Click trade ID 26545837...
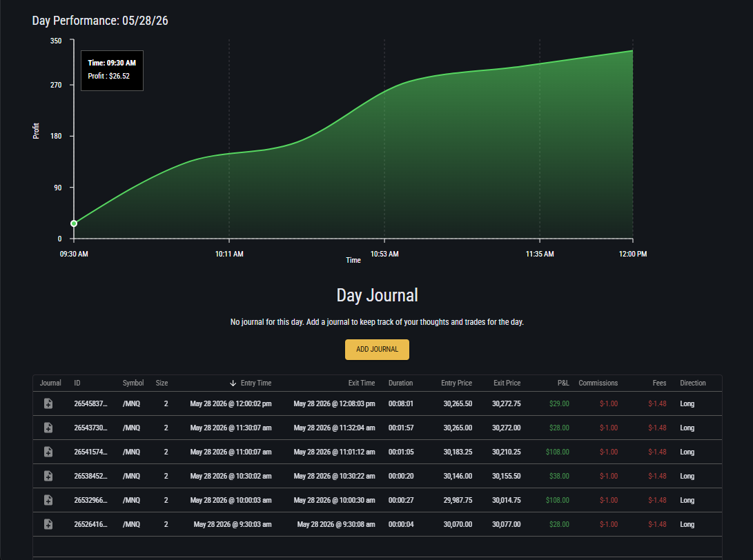Screen dimensions: 753x560 pyautogui.click(x=91, y=403)
